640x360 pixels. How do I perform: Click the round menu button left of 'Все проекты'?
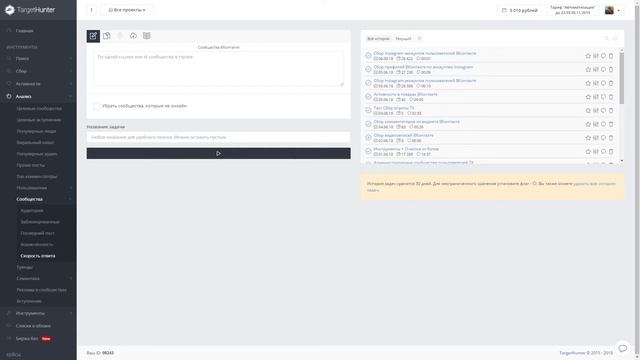pyautogui.click(x=91, y=10)
